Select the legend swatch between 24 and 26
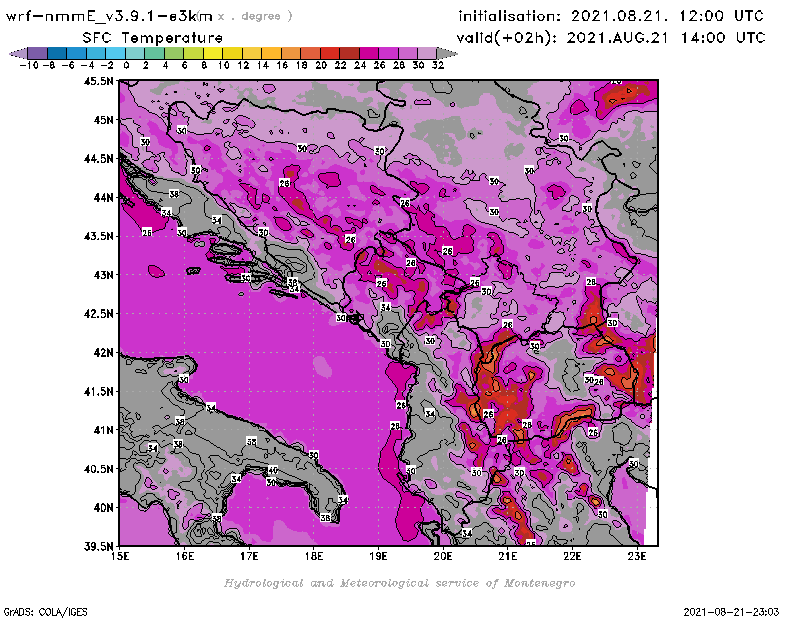This screenshot has height=618, width=800. coord(369,53)
